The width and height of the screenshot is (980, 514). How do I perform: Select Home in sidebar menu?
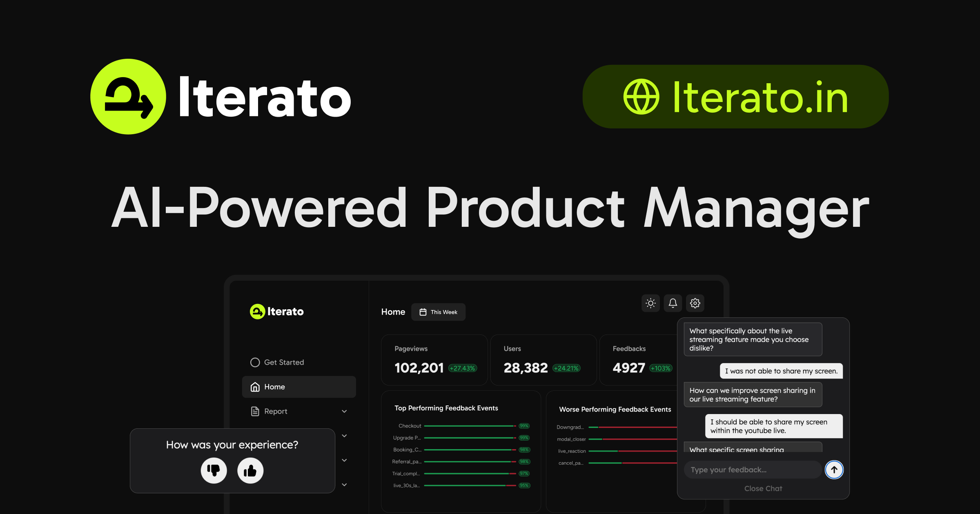tap(299, 387)
